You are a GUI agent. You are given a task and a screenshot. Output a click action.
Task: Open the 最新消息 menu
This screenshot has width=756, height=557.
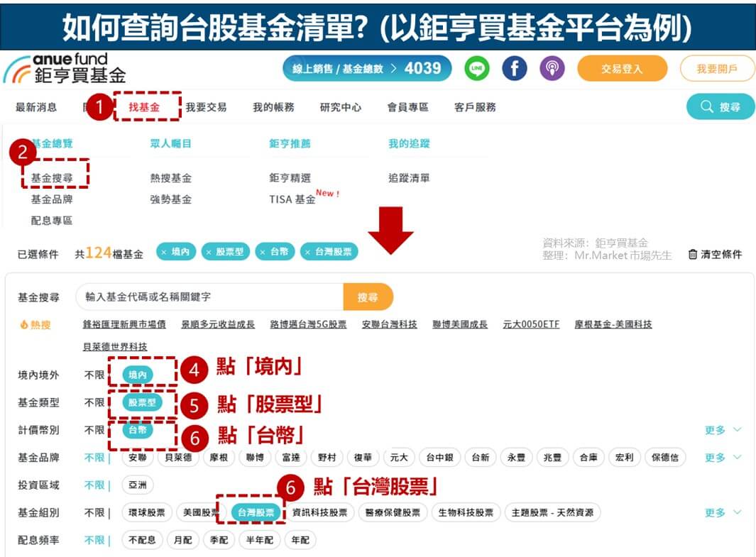(x=36, y=107)
